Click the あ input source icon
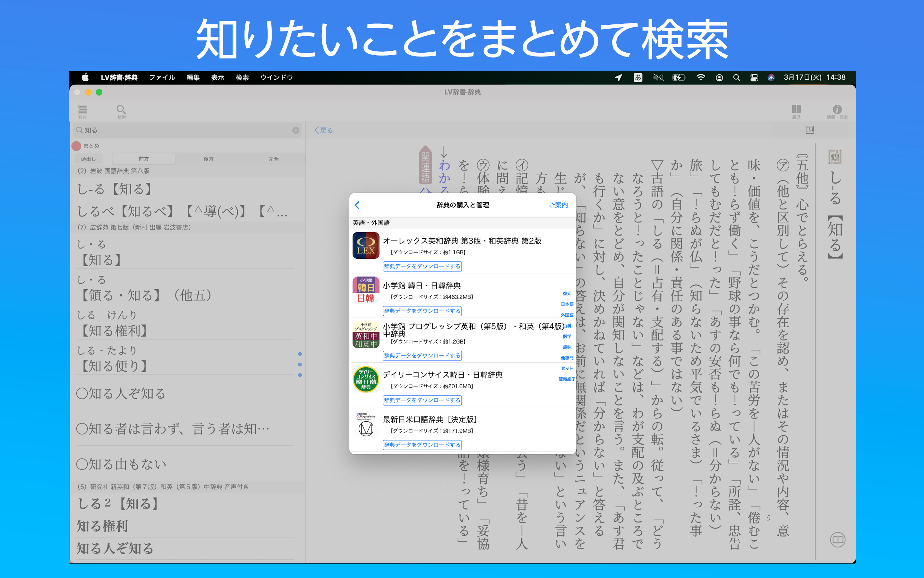The width and height of the screenshot is (924, 578). tap(637, 77)
